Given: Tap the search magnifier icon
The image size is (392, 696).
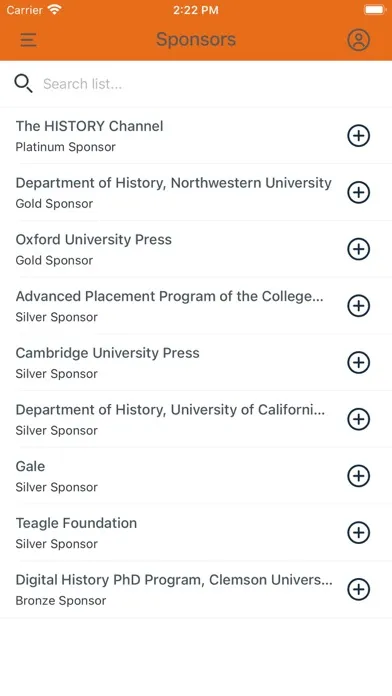Looking at the screenshot, I should click(x=23, y=83).
